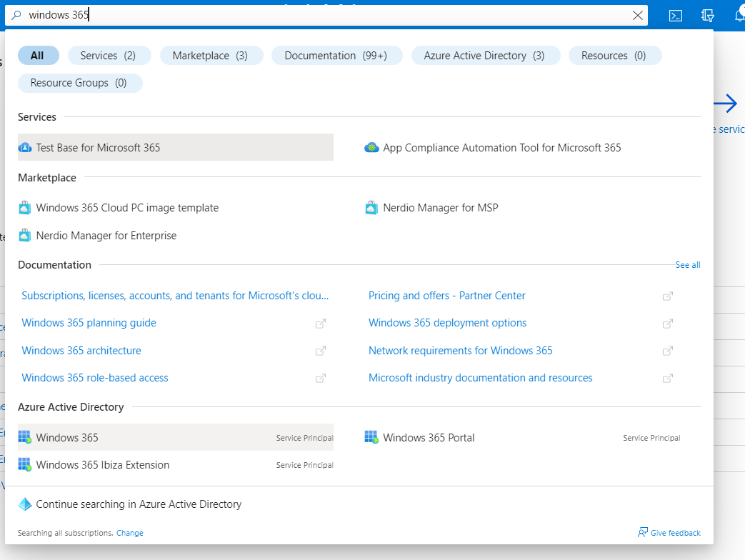Click the Windows 365 service principal icon
Screen dimensions: 745x560
[x=25, y=437]
